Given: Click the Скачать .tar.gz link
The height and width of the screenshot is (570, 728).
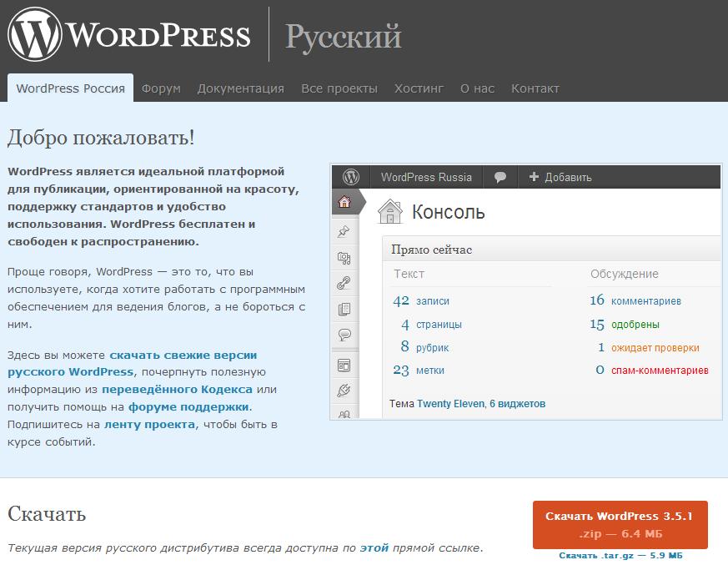Looking at the screenshot, I should click(x=620, y=556).
